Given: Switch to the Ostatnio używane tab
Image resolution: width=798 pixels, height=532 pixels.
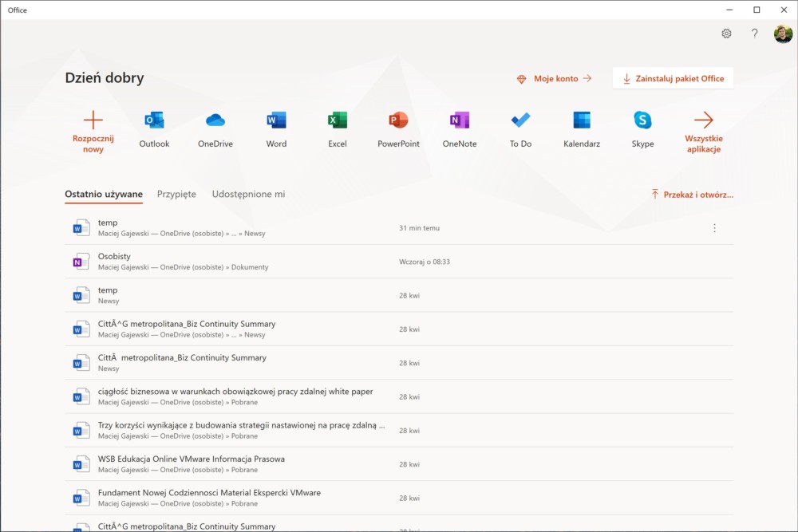Looking at the screenshot, I should pyautogui.click(x=104, y=195).
